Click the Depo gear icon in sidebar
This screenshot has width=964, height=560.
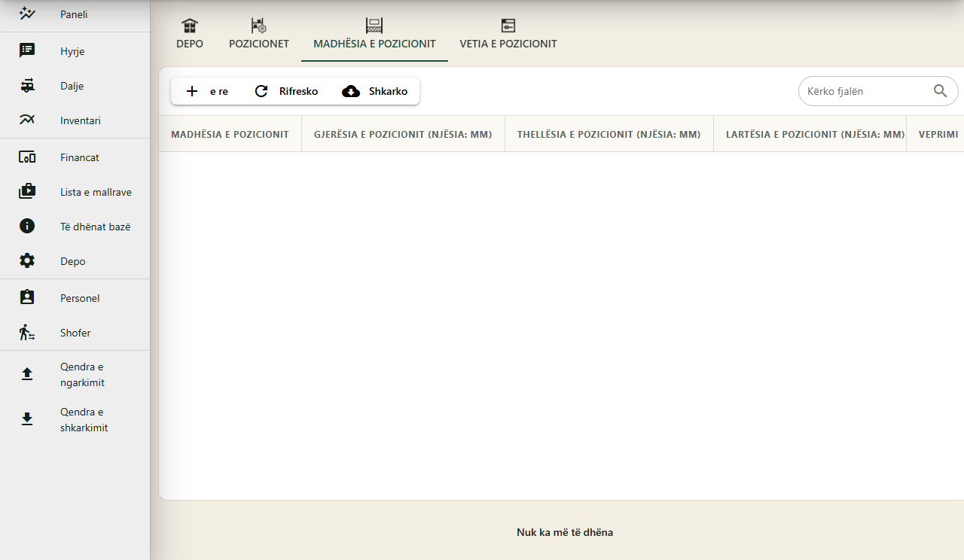click(x=27, y=261)
